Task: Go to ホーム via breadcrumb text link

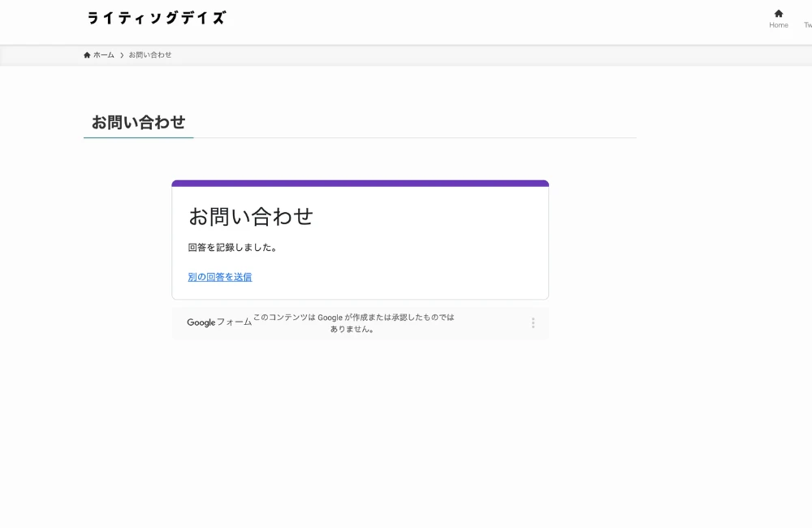Action: click(x=103, y=55)
